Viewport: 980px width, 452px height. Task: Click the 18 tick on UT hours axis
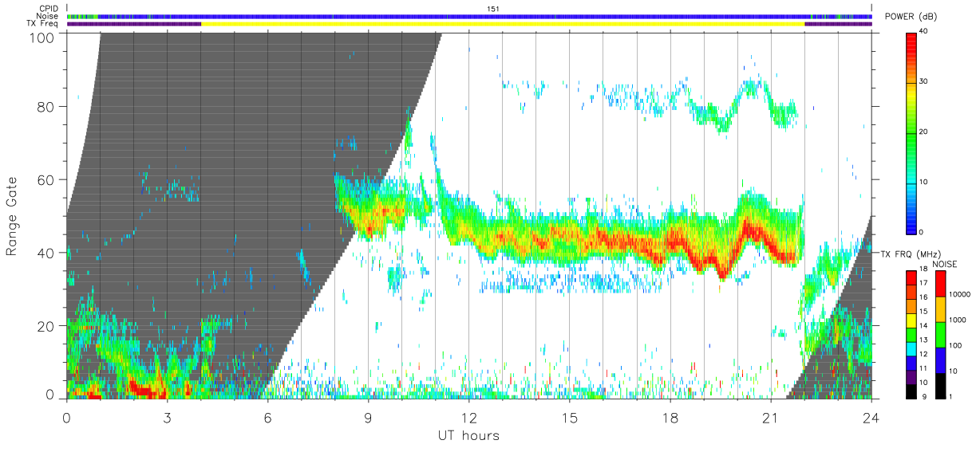pos(670,418)
